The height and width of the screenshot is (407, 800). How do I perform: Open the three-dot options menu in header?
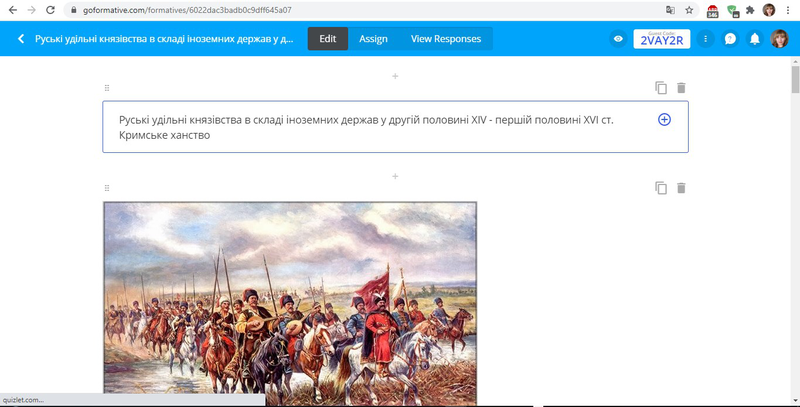[706, 39]
